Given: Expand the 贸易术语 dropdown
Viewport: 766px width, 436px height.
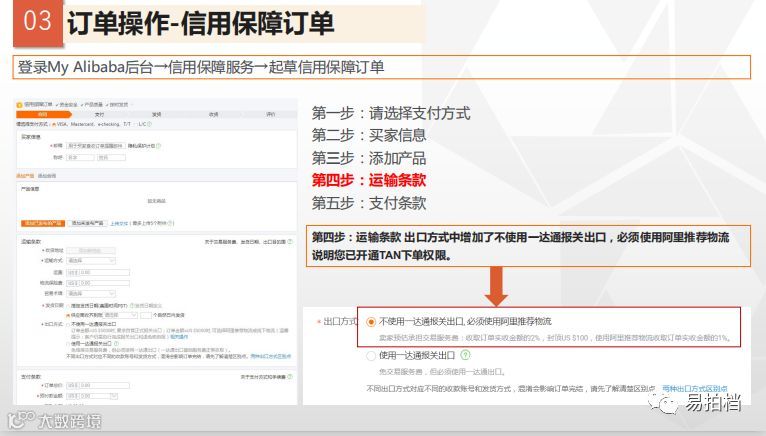Looking at the screenshot, I should click(x=91, y=294).
